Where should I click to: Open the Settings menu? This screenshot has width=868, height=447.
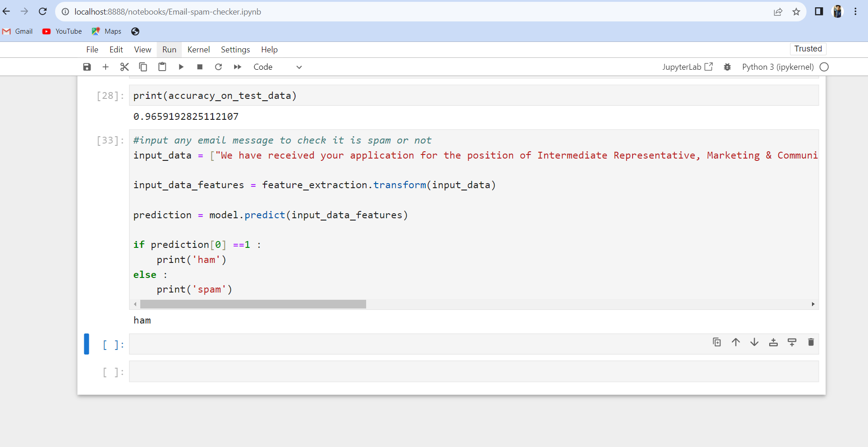pyautogui.click(x=235, y=49)
